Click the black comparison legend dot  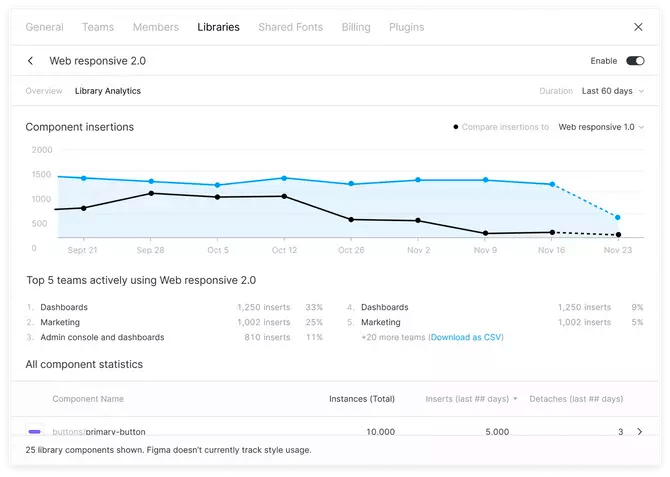point(456,127)
